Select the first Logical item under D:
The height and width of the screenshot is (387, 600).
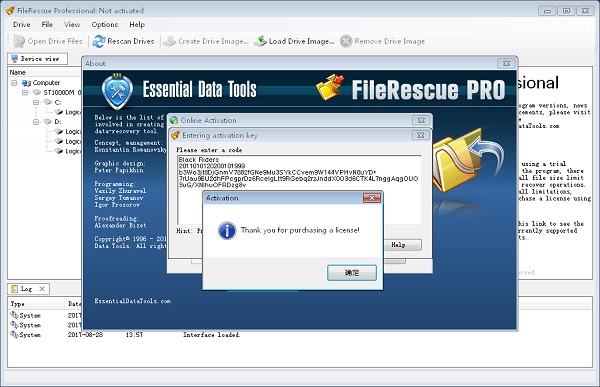tap(72, 132)
